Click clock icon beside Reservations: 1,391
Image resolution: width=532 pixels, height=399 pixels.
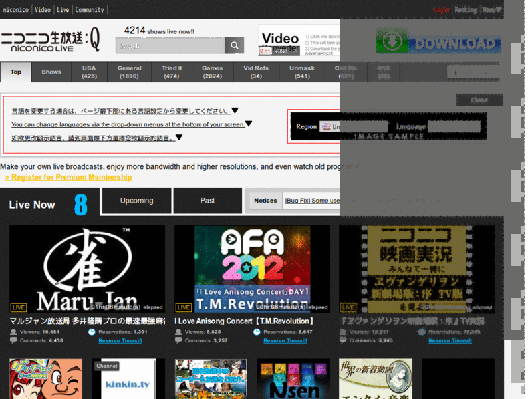pos(92,332)
